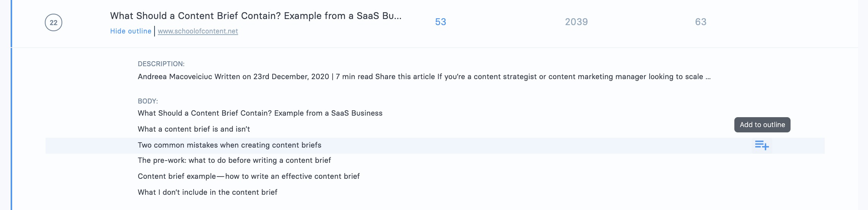Select 'Two common mistakes when creating content briefs'
The image size is (868, 210).
(229, 145)
